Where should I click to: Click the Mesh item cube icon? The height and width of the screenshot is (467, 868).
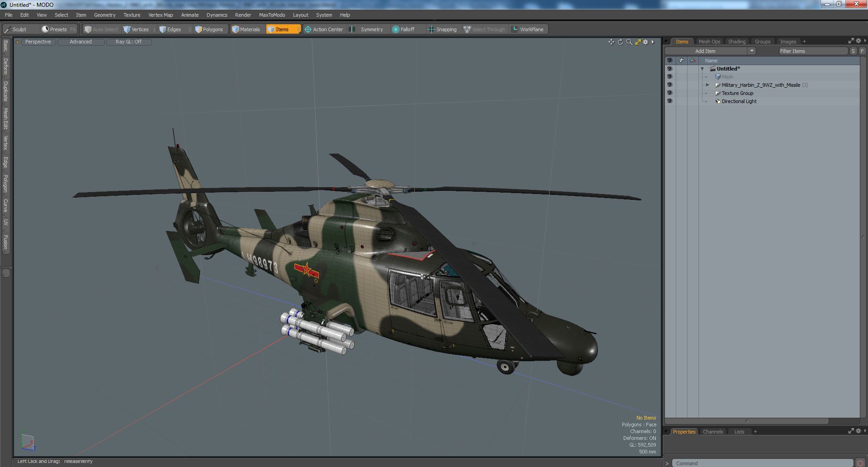[x=717, y=77]
